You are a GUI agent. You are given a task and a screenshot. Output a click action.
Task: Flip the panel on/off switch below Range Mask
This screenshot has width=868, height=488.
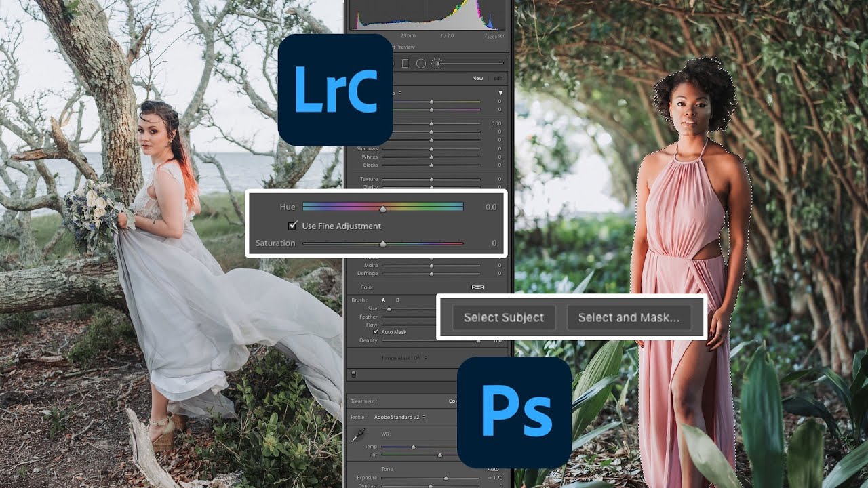[353, 373]
